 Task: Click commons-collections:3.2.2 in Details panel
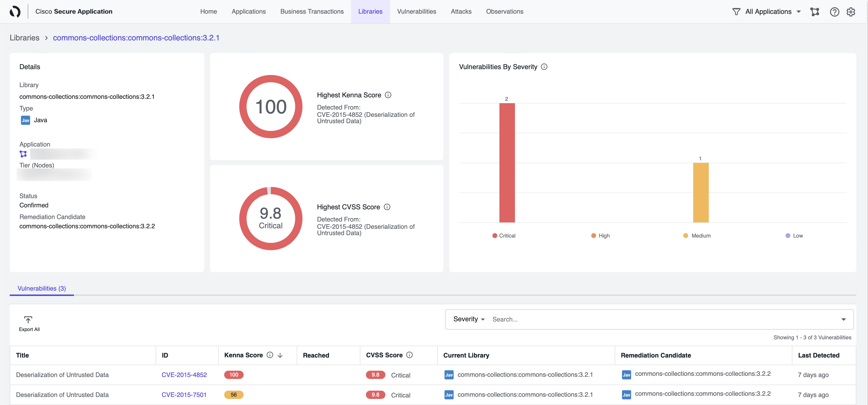[x=87, y=226]
